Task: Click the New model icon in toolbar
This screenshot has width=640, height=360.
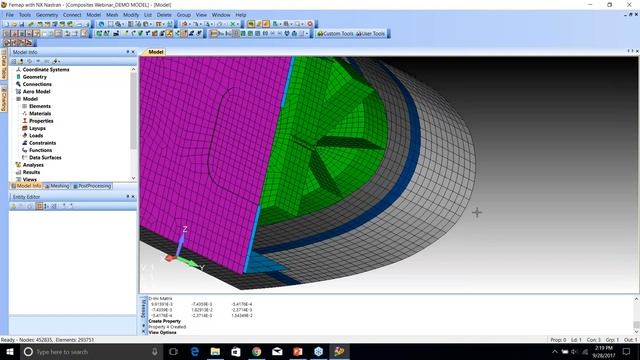Action: tap(7, 24)
